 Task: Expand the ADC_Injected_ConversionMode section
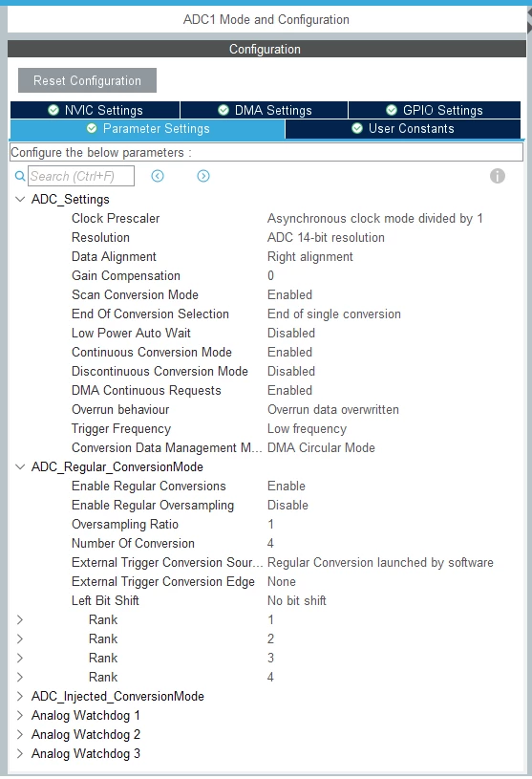(20, 697)
